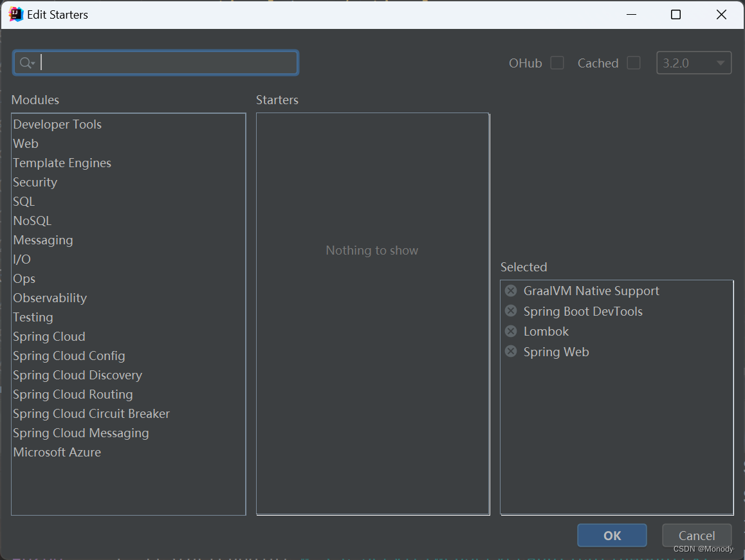Select the Observability module
Screen dimensions: 745x560
tap(128, 298)
